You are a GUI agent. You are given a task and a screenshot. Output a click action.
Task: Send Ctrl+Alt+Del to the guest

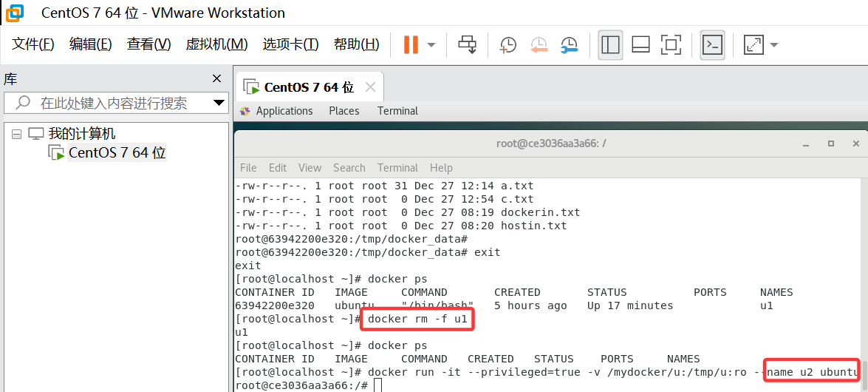(467, 44)
